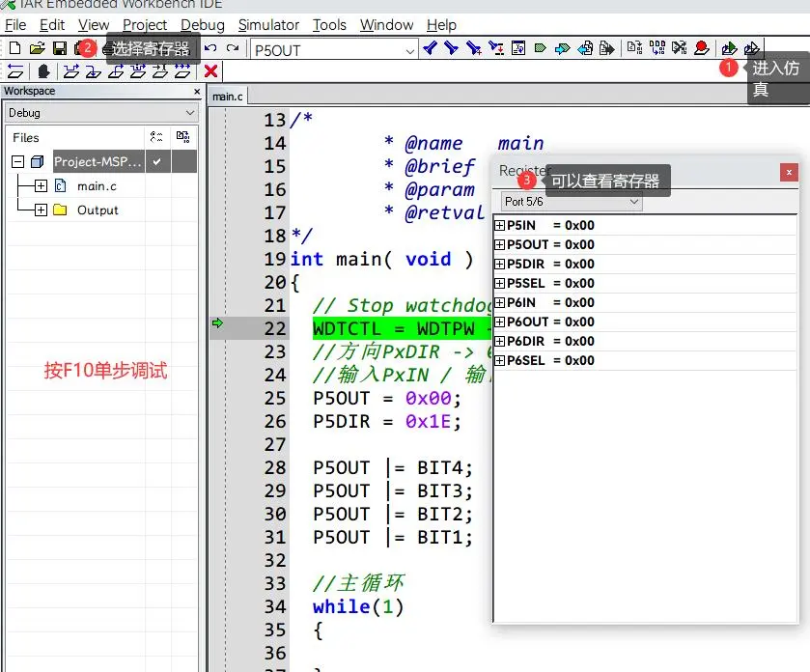Open the Debug configuration dropdown in Workspace
The image size is (810, 672).
[x=188, y=113]
